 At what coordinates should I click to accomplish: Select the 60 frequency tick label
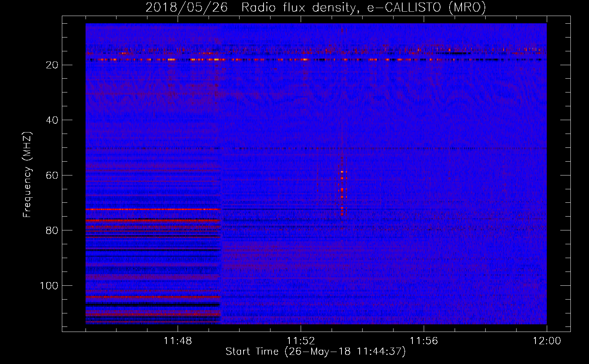tap(52, 175)
